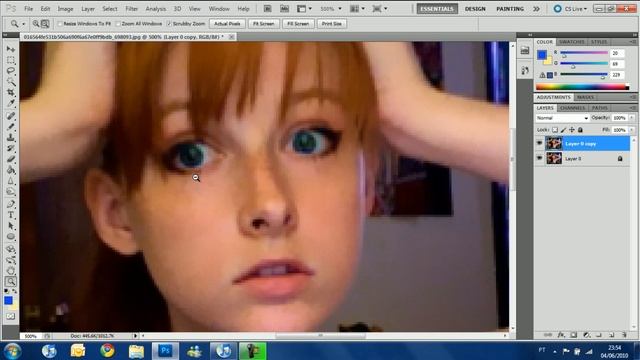Screen dimensions: 640x360
Task: Switch to the Swatches tab
Action: click(571, 42)
